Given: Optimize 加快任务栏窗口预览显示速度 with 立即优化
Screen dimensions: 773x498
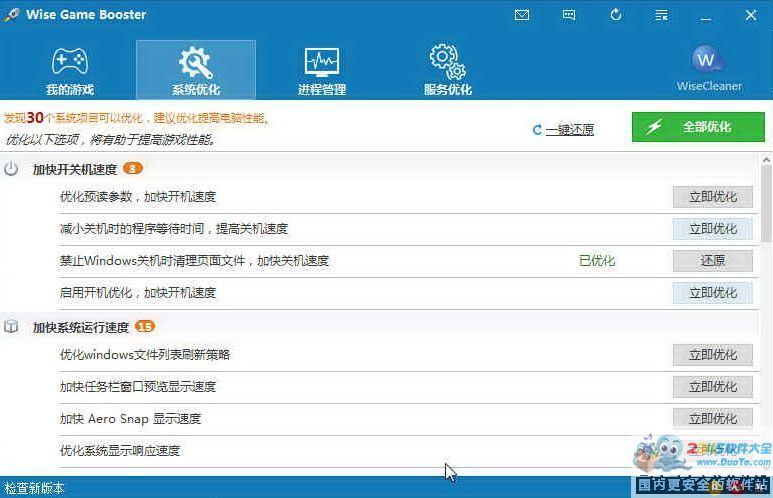Looking at the screenshot, I should coord(713,387).
